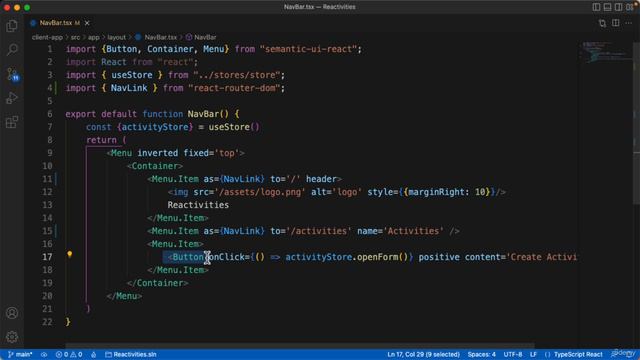Open the Run and Debug view
The image size is (640, 360).
pos(12,98)
